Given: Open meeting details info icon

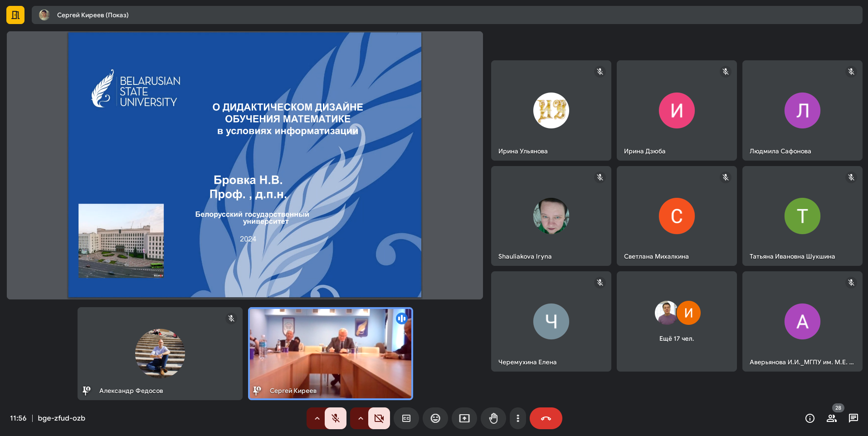Looking at the screenshot, I should click(x=809, y=418).
